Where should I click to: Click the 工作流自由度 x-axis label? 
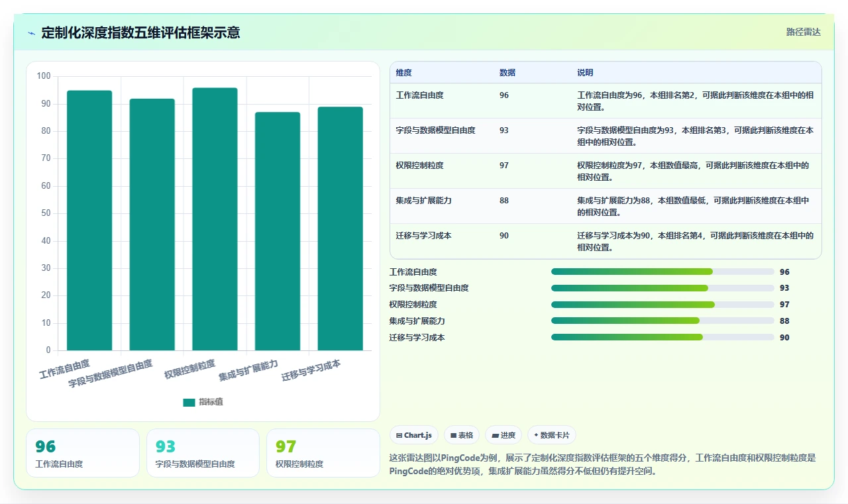(x=64, y=369)
